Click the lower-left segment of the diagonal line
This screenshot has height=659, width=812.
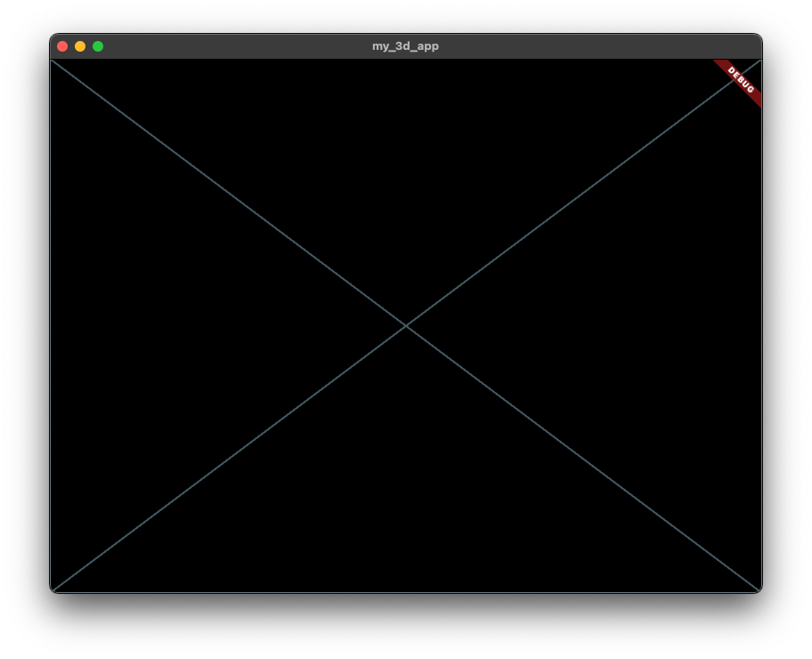228,459
